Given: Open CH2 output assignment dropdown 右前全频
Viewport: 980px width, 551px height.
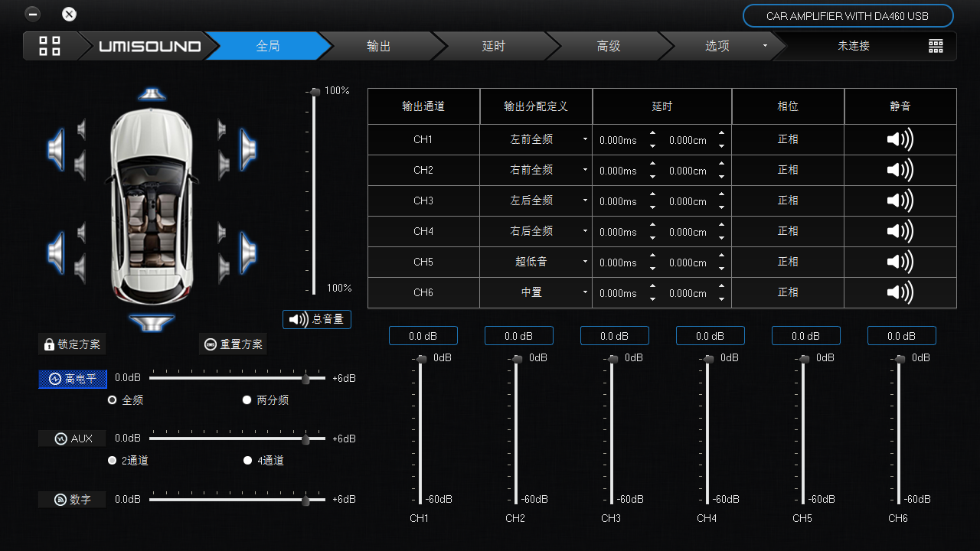Looking at the screenshot, I should tap(536, 170).
